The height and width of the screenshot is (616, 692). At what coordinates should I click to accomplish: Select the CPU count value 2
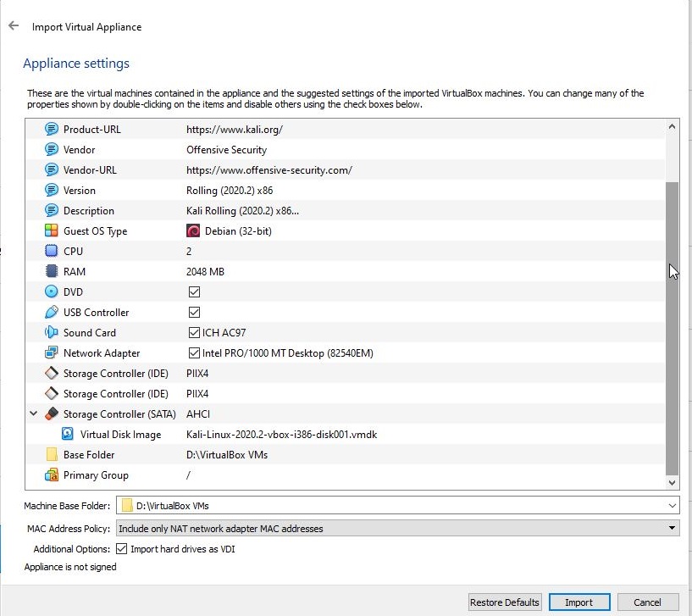coord(189,252)
